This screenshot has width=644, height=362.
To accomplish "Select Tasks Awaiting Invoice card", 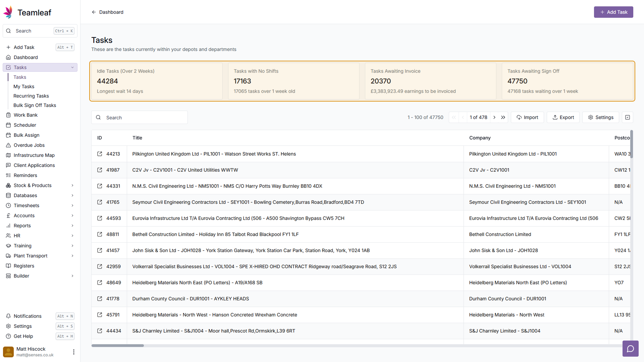I will 431,81.
